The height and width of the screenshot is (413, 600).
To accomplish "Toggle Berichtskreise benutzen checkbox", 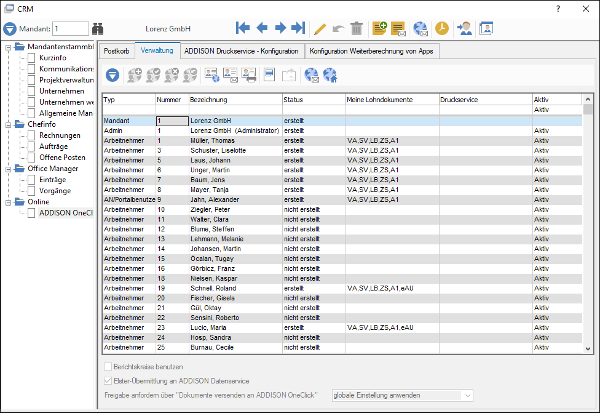I will (108, 367).
